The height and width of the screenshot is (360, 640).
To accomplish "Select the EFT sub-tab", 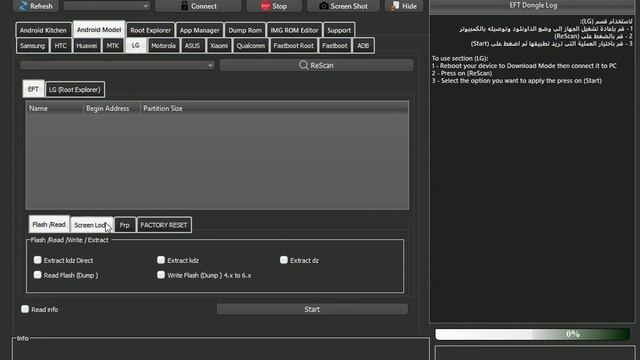I will click(33, 89).
